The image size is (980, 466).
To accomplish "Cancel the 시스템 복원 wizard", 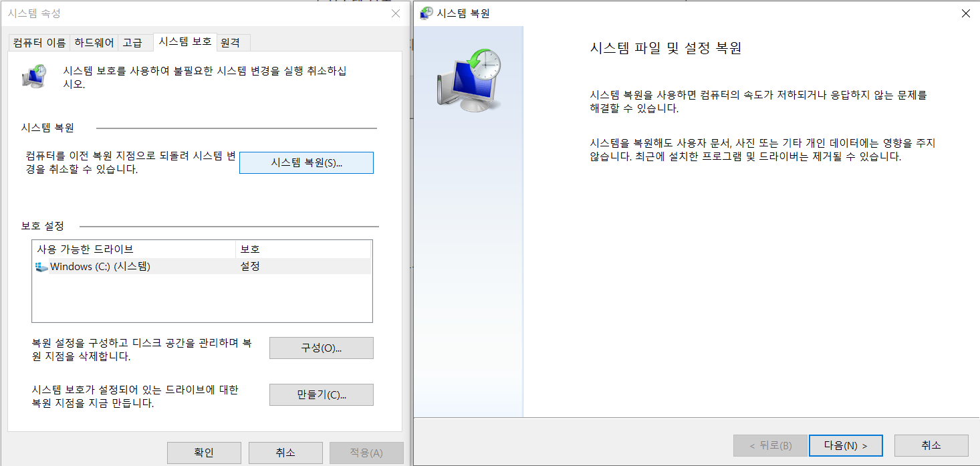I will coord(931,445).
